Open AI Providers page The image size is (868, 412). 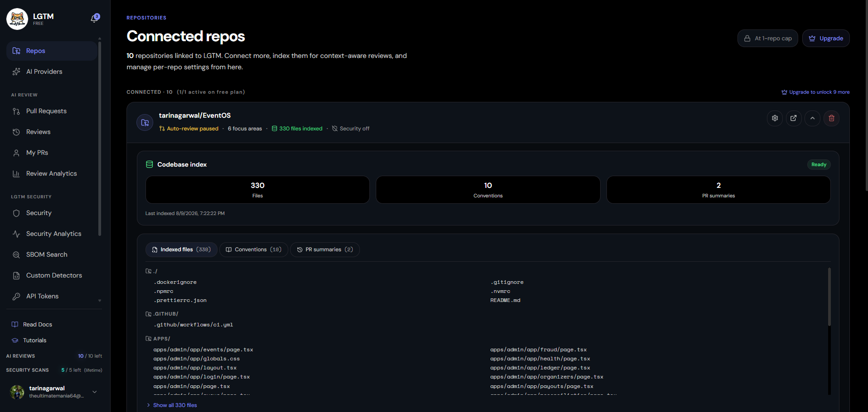(52, 72)
